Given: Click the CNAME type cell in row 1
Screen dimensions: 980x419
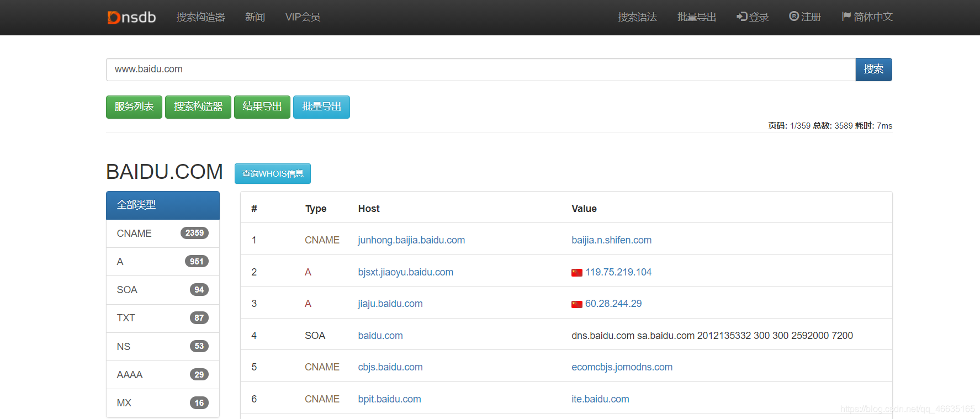Looking at the screenshot, I should [322, 240].
